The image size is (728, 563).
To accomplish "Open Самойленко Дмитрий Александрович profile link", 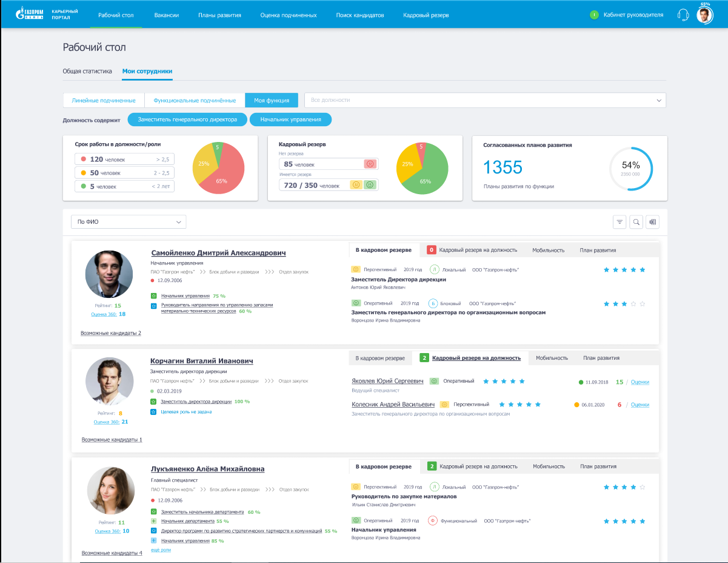I will click(x=218, y=253).
